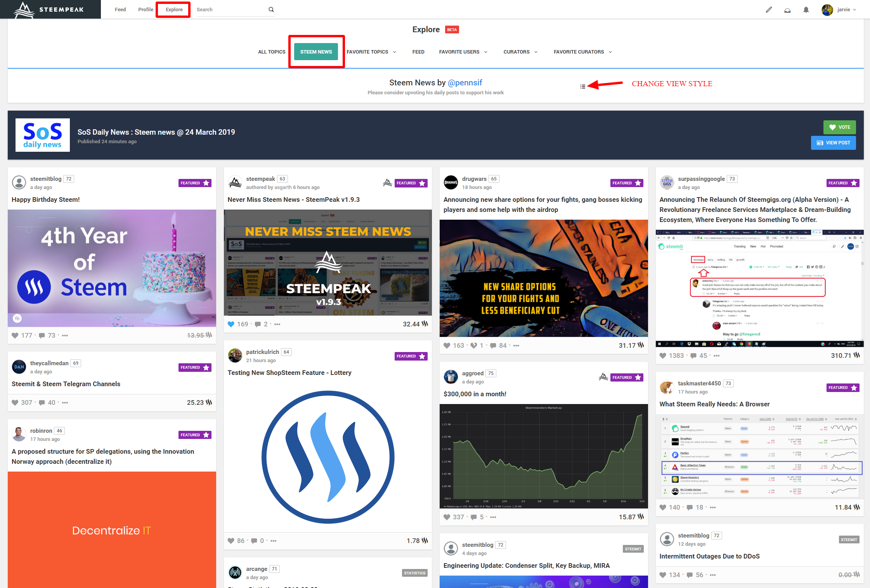
Task: Expand the Curators dropdown
Action: [x=520, y=52]
